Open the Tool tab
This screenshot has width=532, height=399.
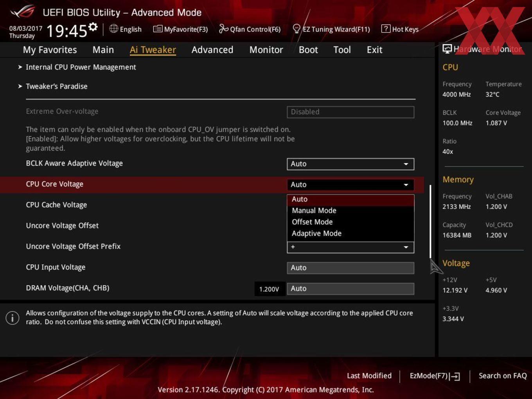coord(342,50)
